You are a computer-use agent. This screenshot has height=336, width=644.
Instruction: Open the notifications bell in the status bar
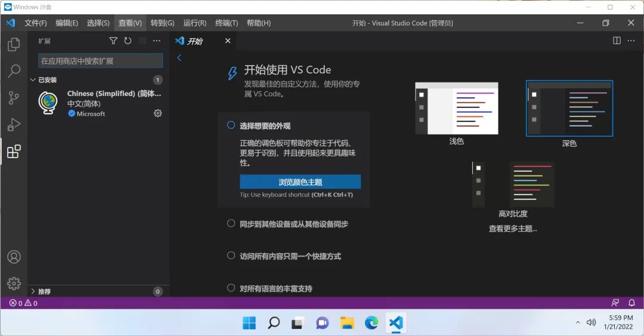(631, 303)
